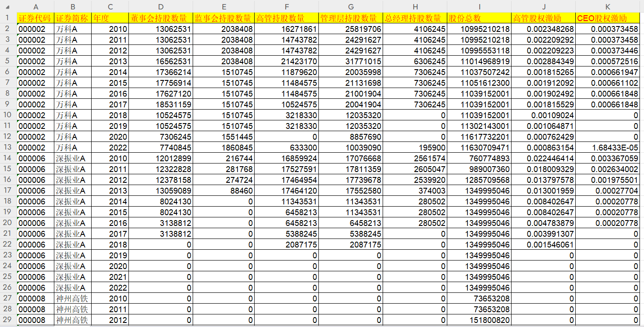Image resolution: width=644 pixels, height=327 pixels.
Task: Select cell with value 16562531
Action: pos(161,61)
